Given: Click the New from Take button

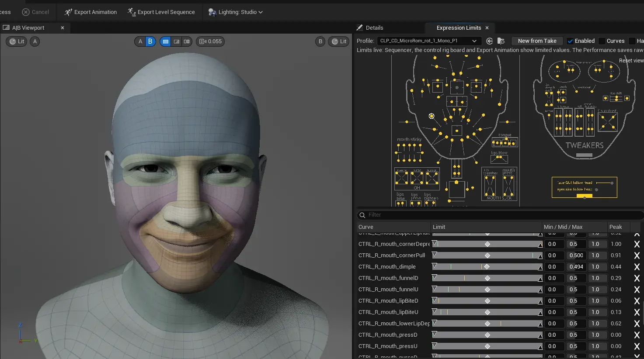Looking at the screenshot, I should tap(537, 41).
